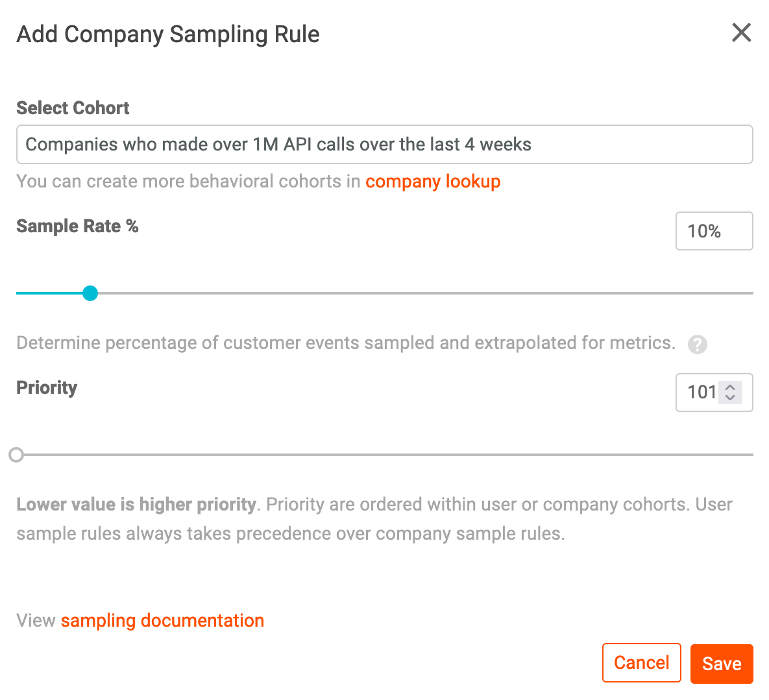Click the Sample Rate slider handle
Viewport: 769px width, 700px height.
pos(90,293)
